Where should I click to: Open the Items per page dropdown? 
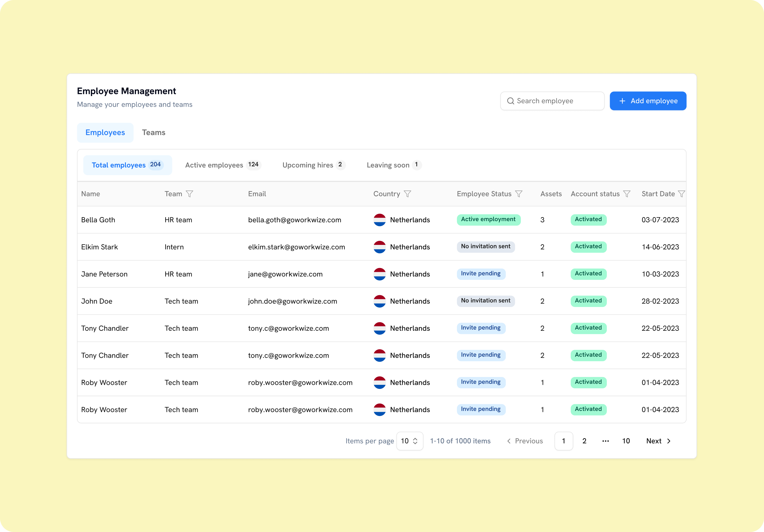pos(409,441)
